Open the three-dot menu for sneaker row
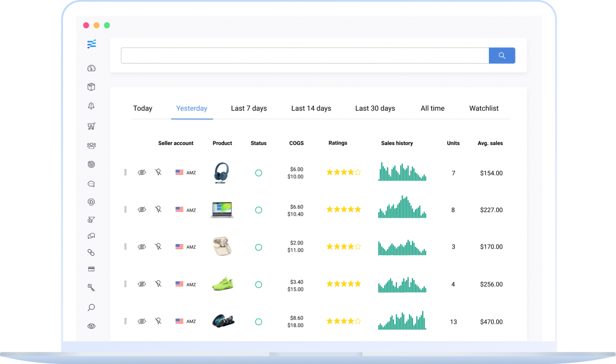The image size is (616, 364). click(125, 284)
